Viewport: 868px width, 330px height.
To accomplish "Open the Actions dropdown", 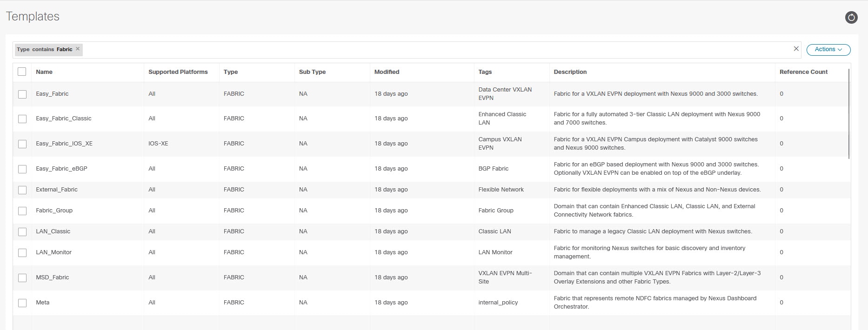I will [x=828, y=49].
